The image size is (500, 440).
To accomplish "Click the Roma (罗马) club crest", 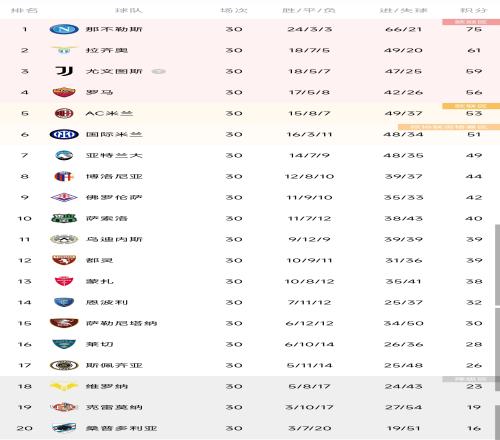I will pyautogui.click(x=64, y=92).
